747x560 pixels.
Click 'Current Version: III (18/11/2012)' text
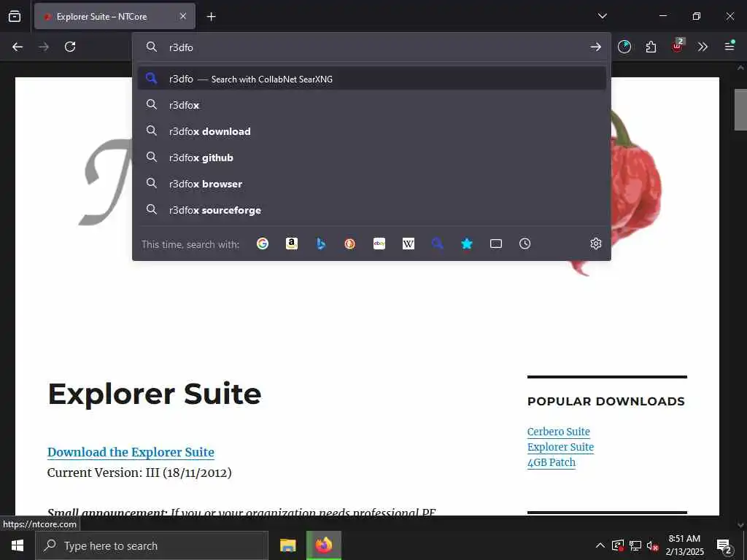coord(139,472)
